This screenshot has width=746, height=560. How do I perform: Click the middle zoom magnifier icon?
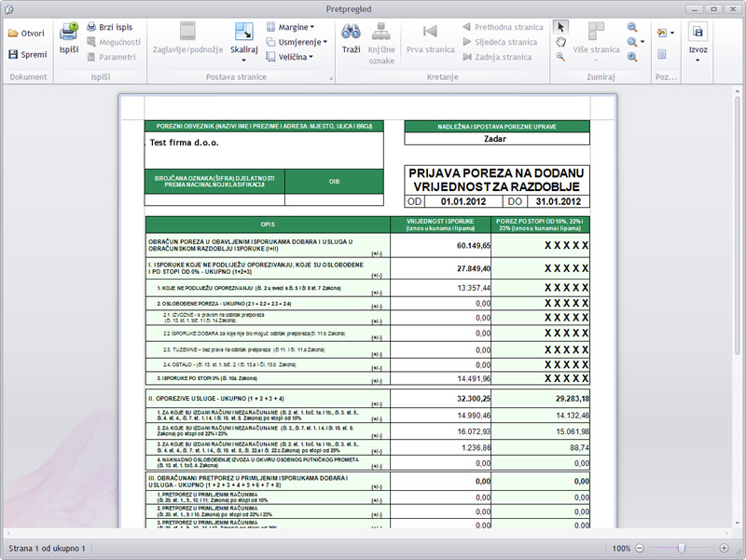632,42
